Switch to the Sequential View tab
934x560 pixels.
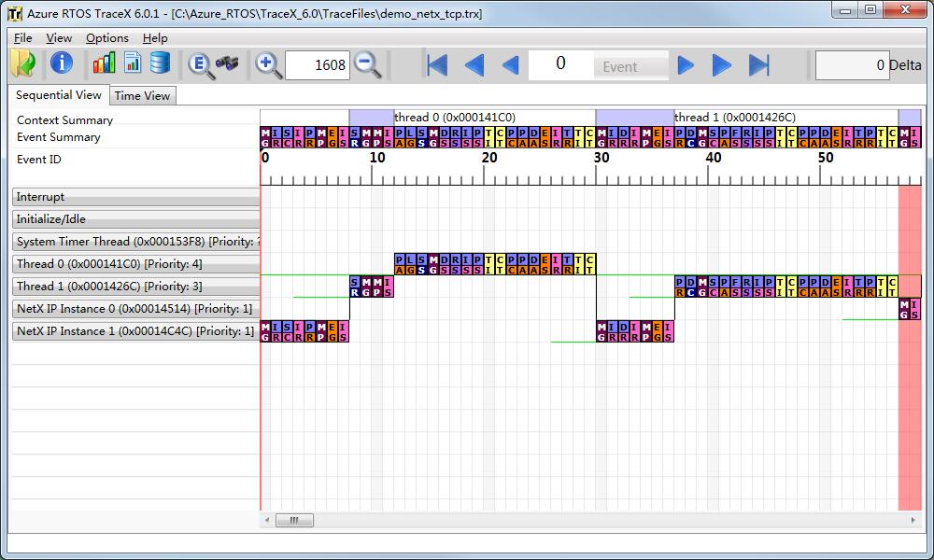[x=58, y=94]
